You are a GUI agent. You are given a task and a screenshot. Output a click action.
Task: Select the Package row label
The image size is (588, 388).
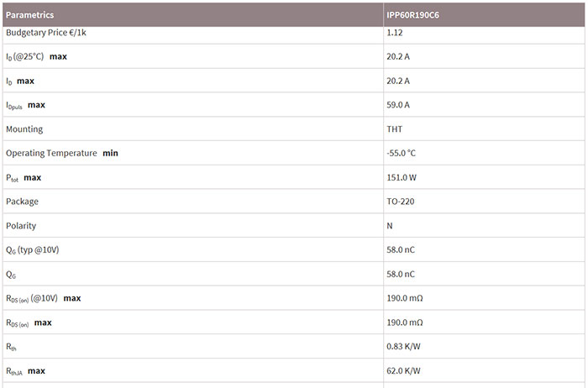(x=22, y=202)
